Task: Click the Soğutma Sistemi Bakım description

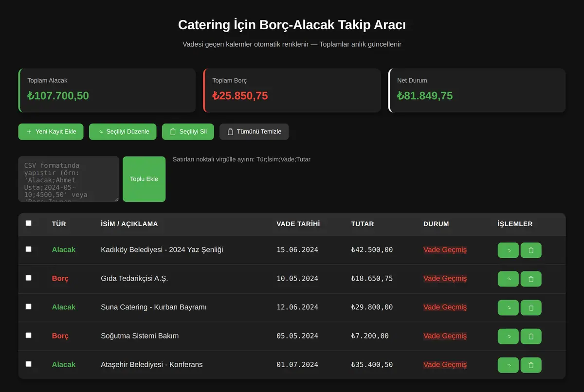Action: coord(140,336)
